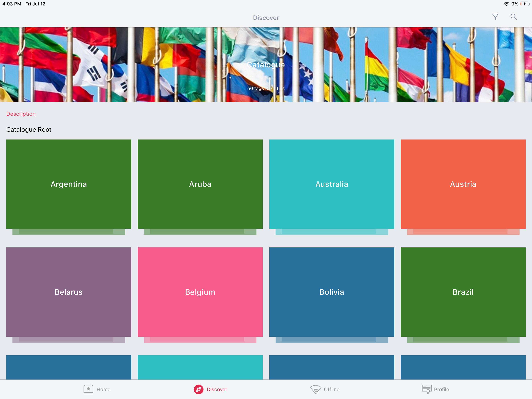Viewport: 532px width, 399px height.
Task: Tap the 9% battery percentage
Action: click(x=515, y=4)
